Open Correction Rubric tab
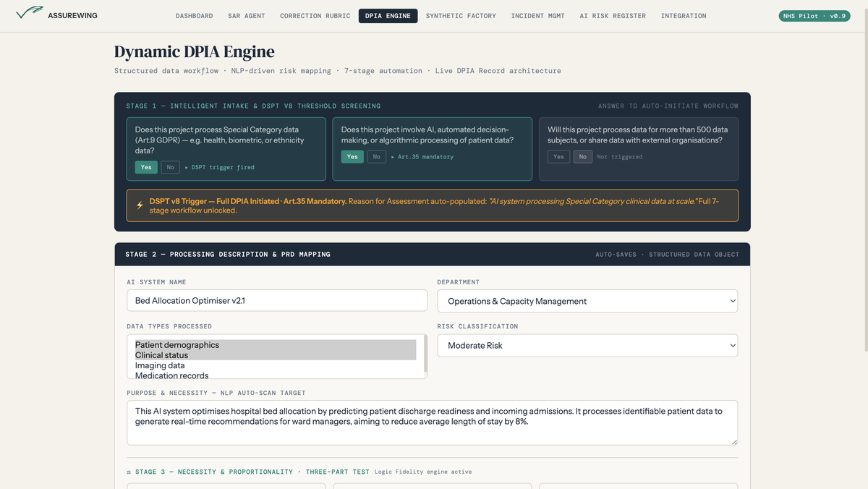Screen dimensions: 868x489 pyautogui.click(x=315, y=16)
